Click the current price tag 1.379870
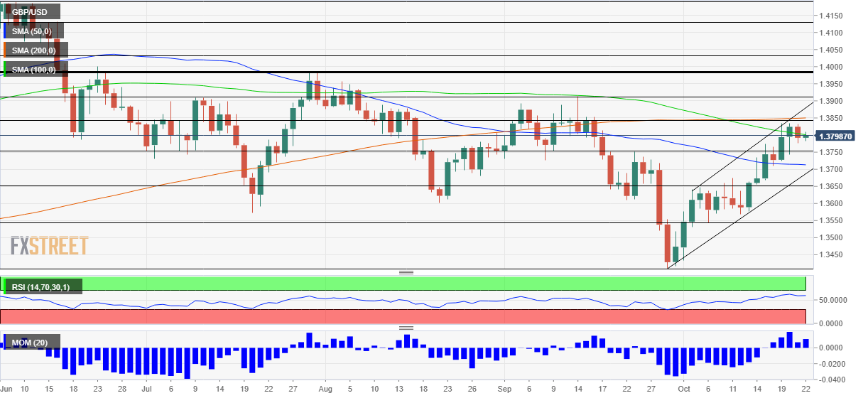 point(835,136)
